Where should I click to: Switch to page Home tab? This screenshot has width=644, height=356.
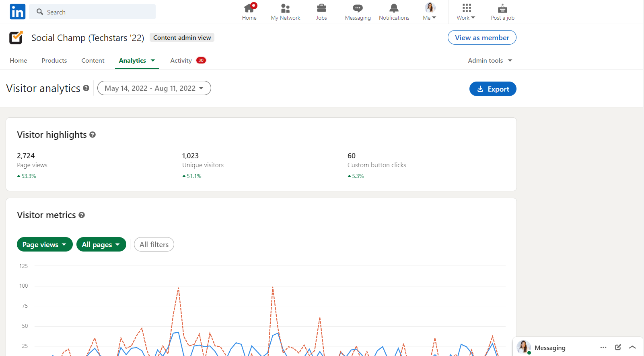[19, 60]
